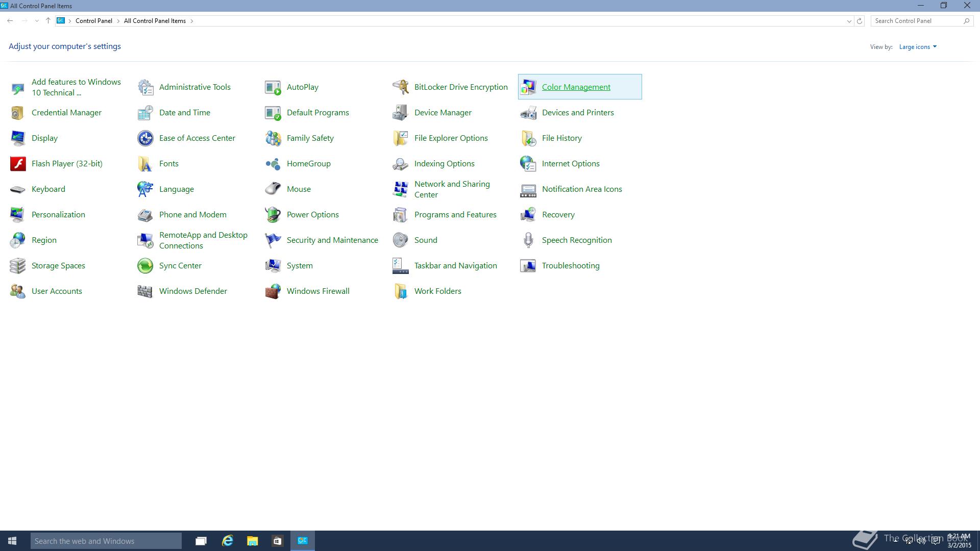
Task: Open Indexing Options link
Action: (x=445, y=164)
